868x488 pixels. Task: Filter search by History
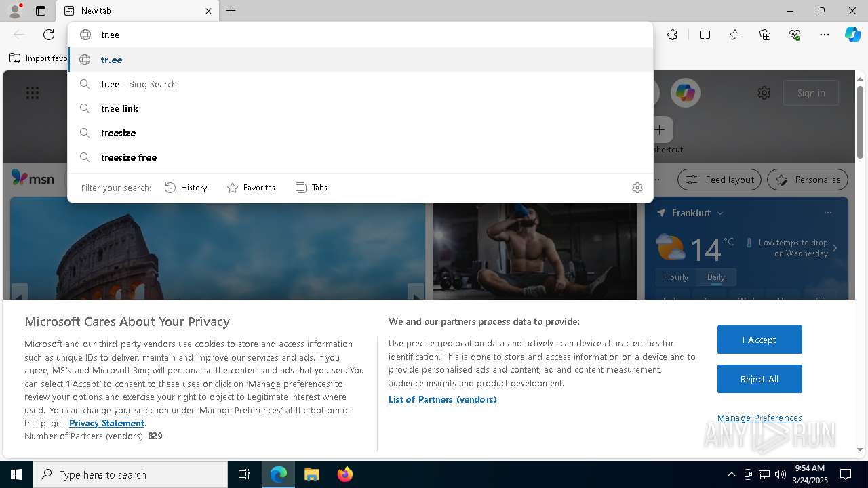tap(186, 188)
